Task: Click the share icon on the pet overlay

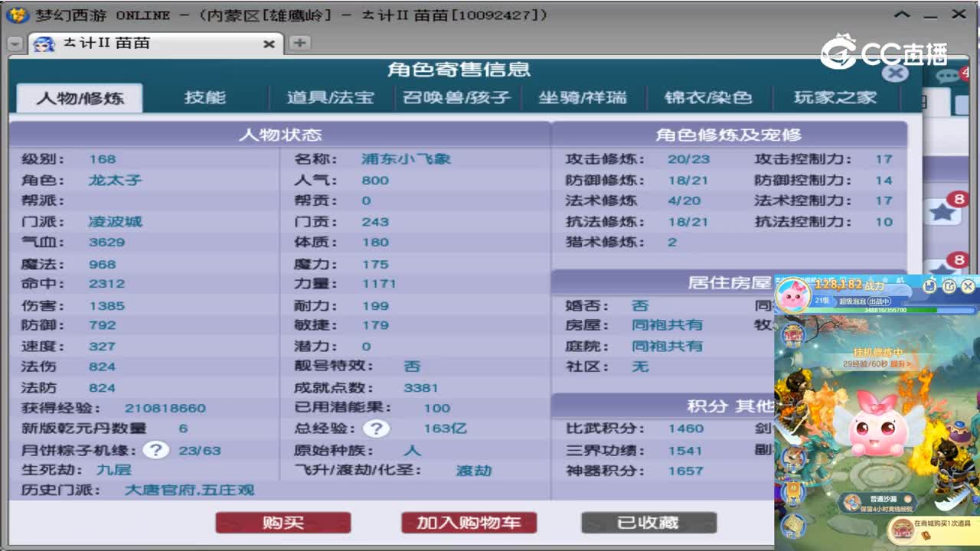Action: (x=949, y=286)
